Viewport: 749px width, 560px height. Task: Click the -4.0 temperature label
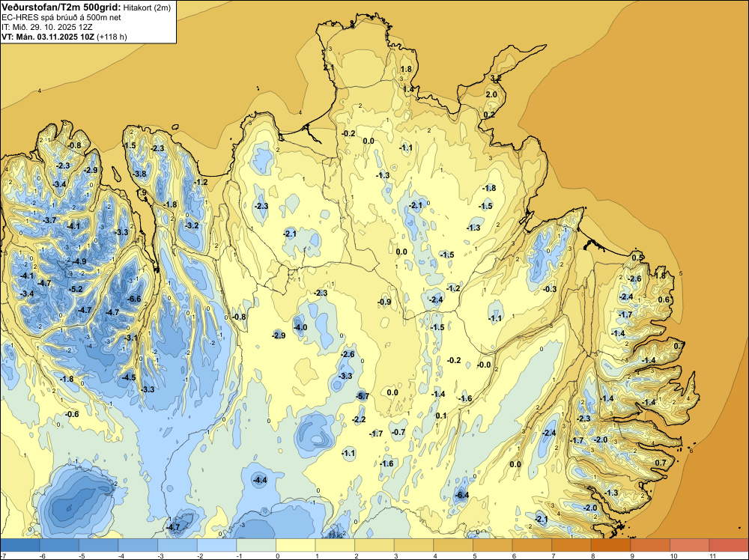point(300,327)
